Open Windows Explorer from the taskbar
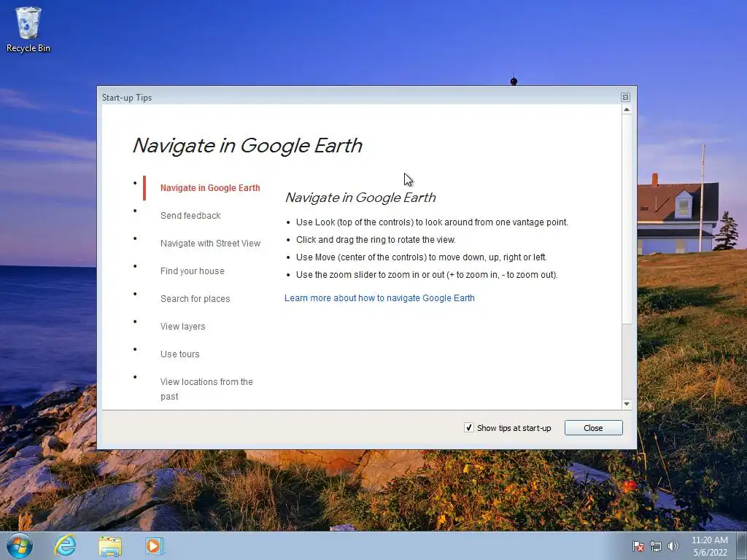Image resolution: width=747 pixels, height=560 pixels. click(110, 546)
